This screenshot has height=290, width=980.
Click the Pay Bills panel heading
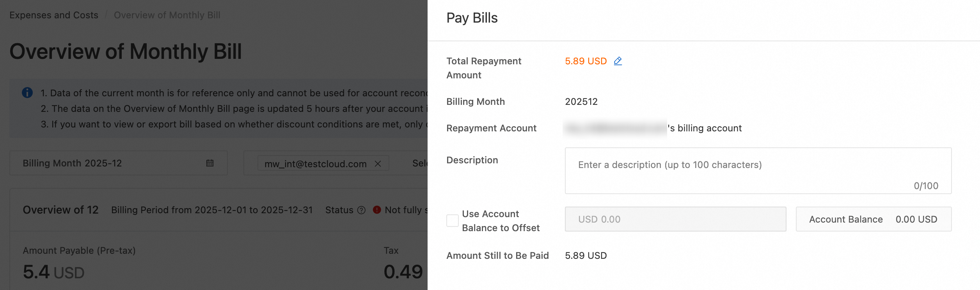tap(472, 18)
